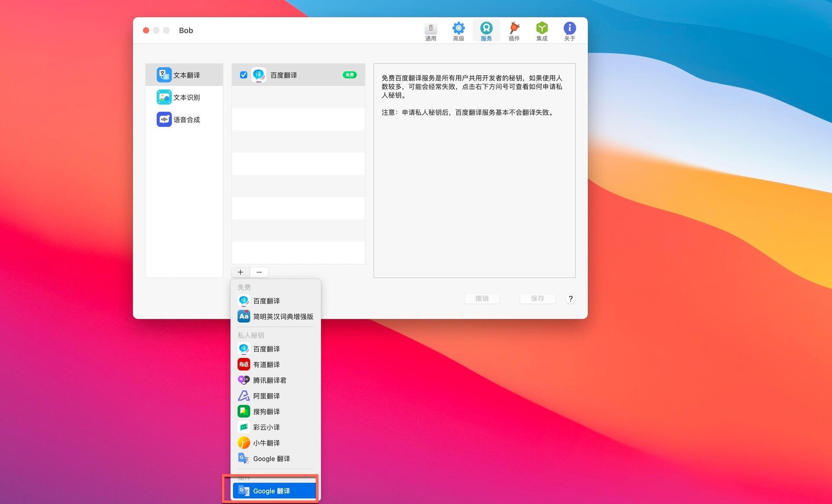832x504 pixels.
Task: Click the 撤销 (Undo) button
Action: click(x=482, y=299)
